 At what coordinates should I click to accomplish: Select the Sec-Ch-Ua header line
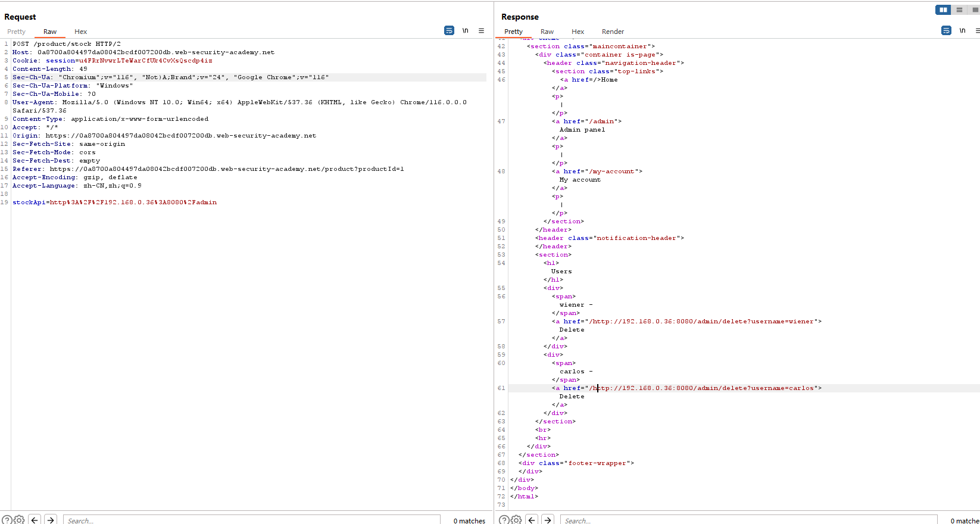pos(171,77)
